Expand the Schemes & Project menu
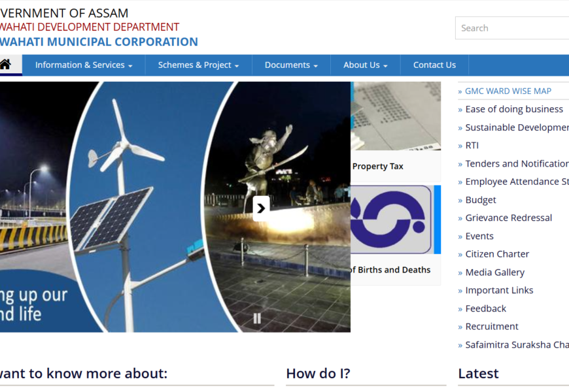This screenshot has height=392, width=569. pyautogui.click(x=198, y=65)
